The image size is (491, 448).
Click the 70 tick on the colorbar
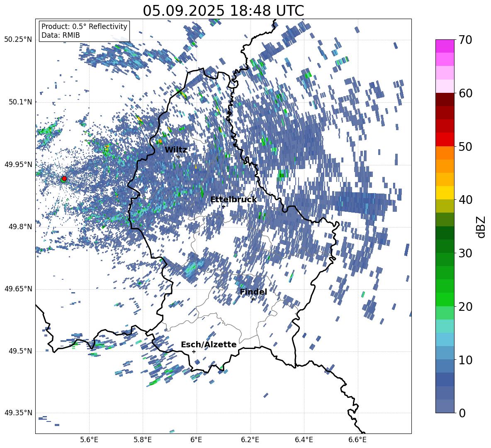coord(465,40)
